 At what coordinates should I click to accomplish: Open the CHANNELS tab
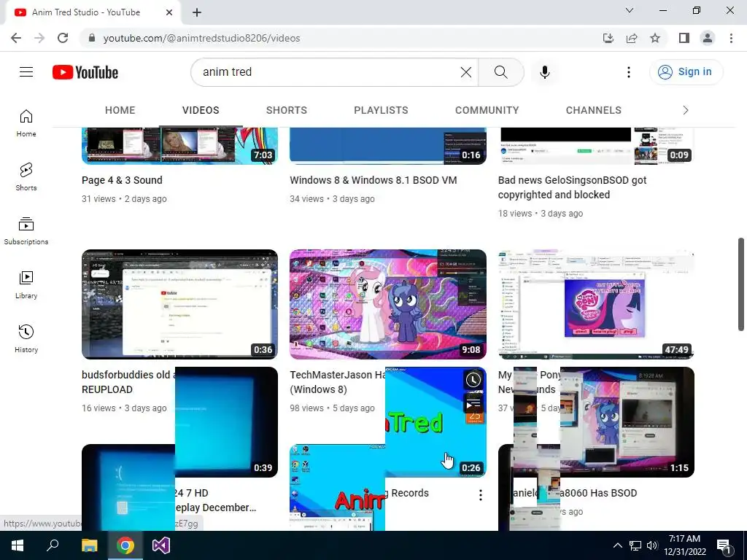point(594,110)
